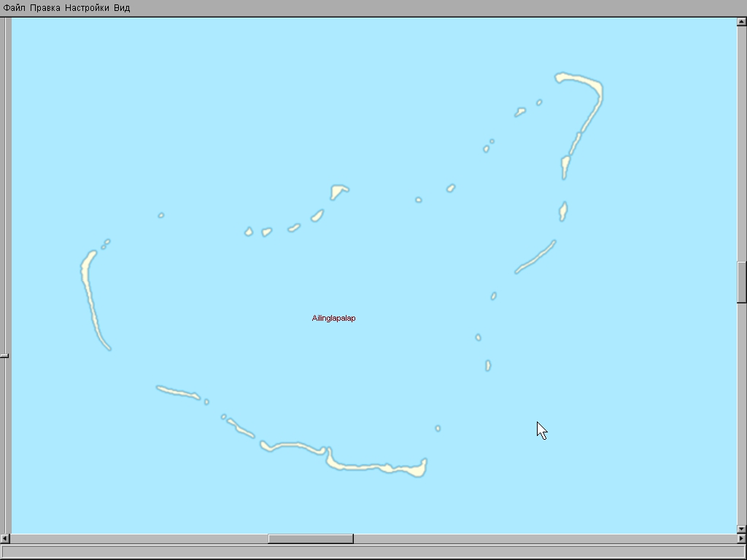Open the Настройки menu
The width and height of the screenshot is (747, 560).
(87, 8)
